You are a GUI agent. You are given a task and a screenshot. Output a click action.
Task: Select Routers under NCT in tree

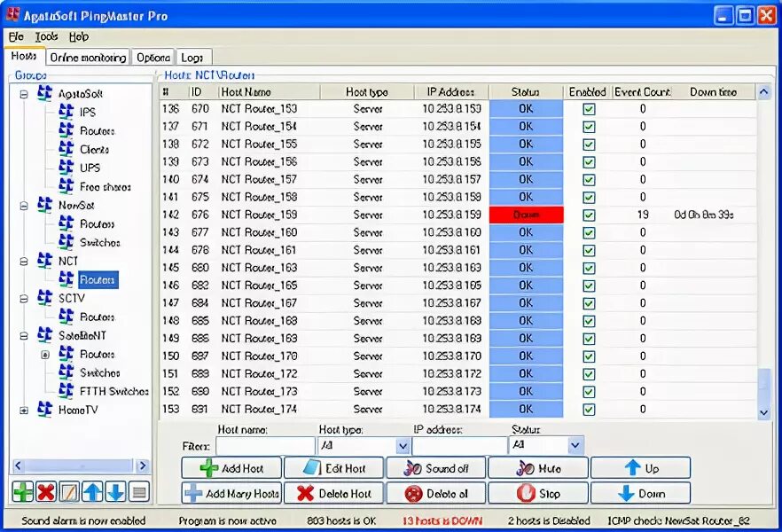point(98,279)
